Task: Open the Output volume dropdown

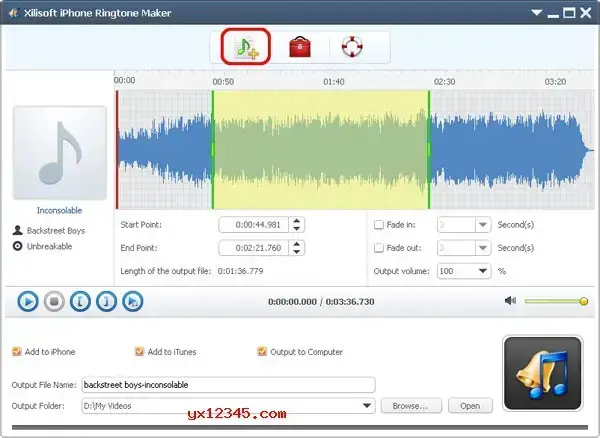Action: pos(483,271)
